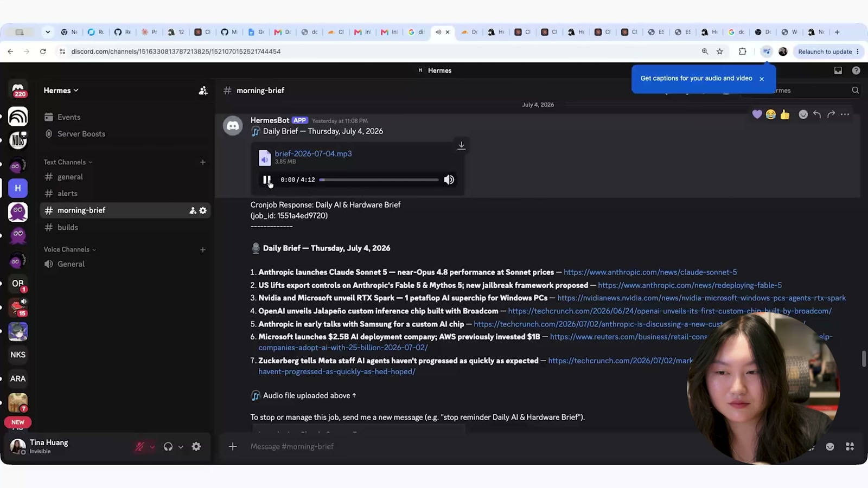The height and width of the screenshot is (488, 868).
Task: Open Discord direct messages home icon
Action: pos(18,90)
